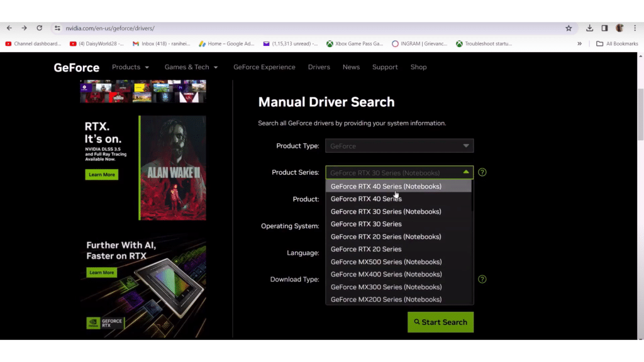This screenshot has height=362, width=644.
Task: Open the Home – Google Ad bookmark
Action: point(226,43)
